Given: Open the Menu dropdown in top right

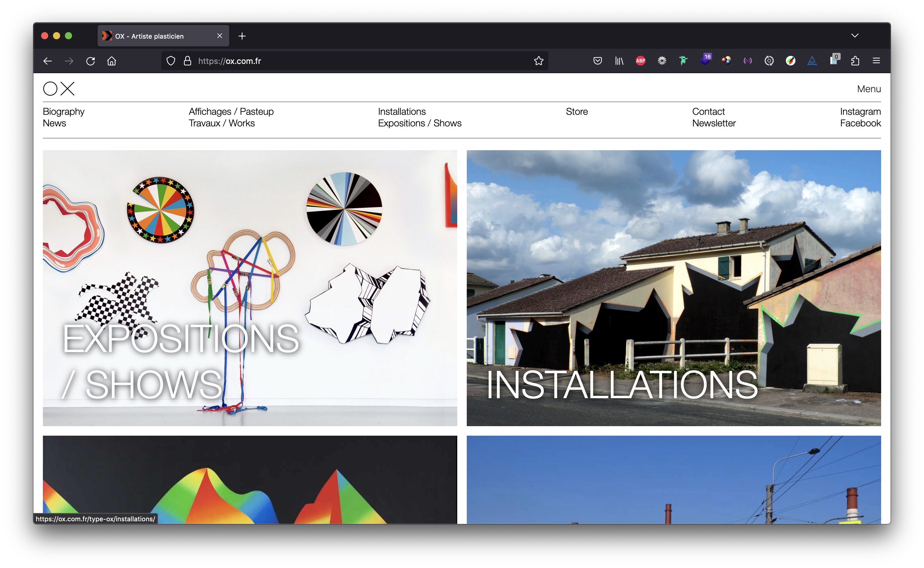Looking at the screenshot, I should (869, 89).
